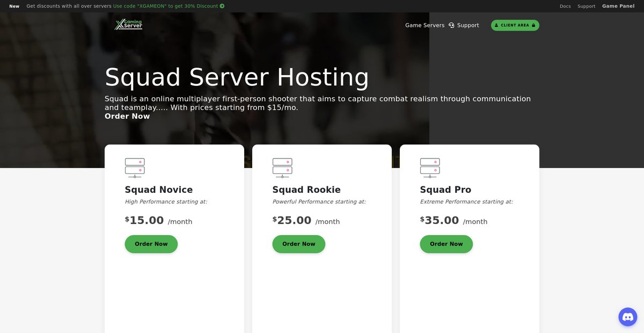644x333 pixels.
Task: Click the green arrow icon after the discount code
Action: point(222,6)
